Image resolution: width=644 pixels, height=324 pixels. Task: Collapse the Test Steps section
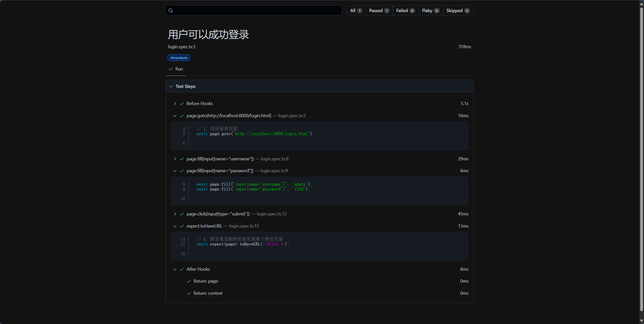point(171,86)
